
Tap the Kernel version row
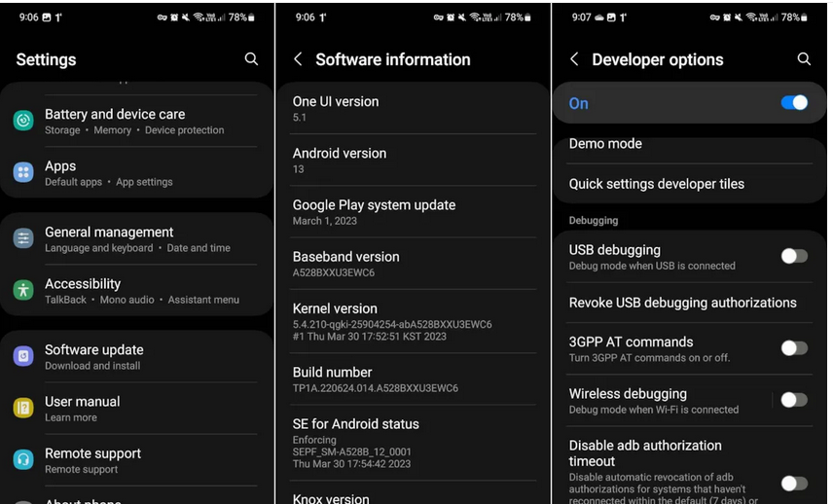click(413, 321)
